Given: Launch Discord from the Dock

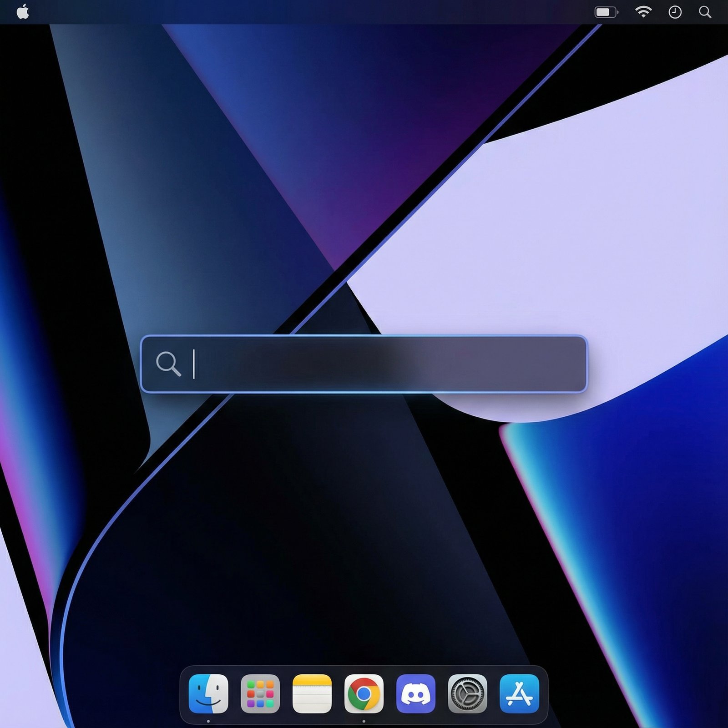Looking at the screenshot, I should point(416,693).
